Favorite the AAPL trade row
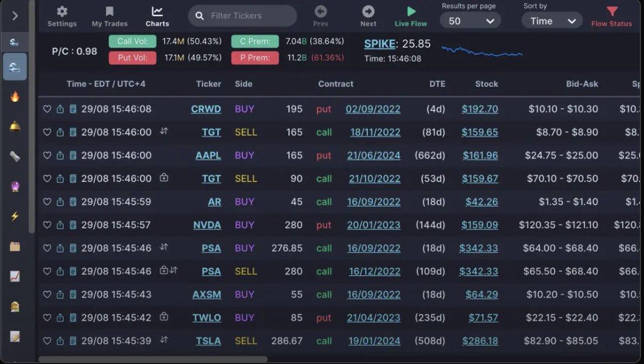 [47, 155]
